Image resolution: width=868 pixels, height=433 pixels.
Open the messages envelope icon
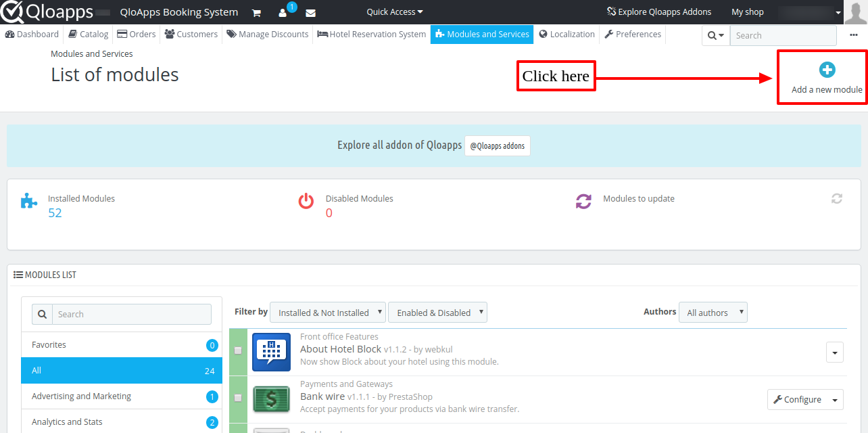pyautogui.click(x=310, y=13)
